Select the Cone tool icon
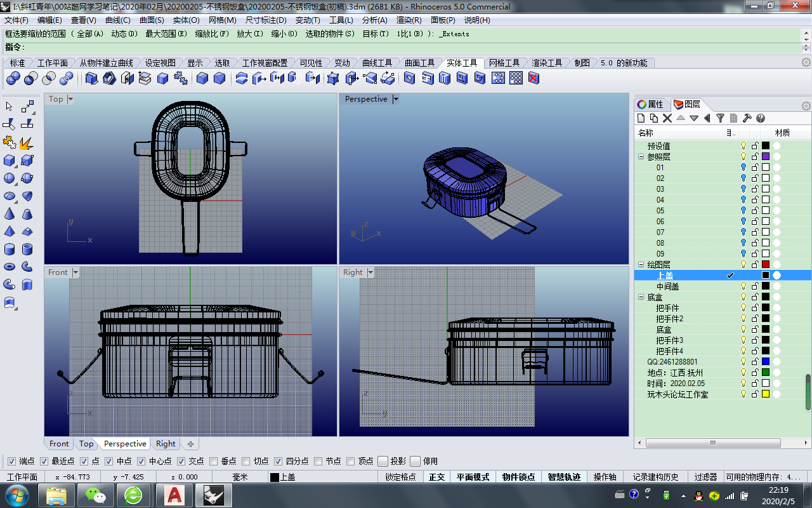 pos(10,213)
